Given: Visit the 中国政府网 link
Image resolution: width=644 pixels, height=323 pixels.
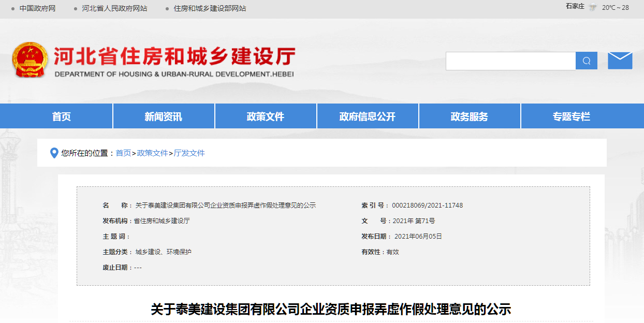Looking at the screenshot, I should tap(37, 8).
